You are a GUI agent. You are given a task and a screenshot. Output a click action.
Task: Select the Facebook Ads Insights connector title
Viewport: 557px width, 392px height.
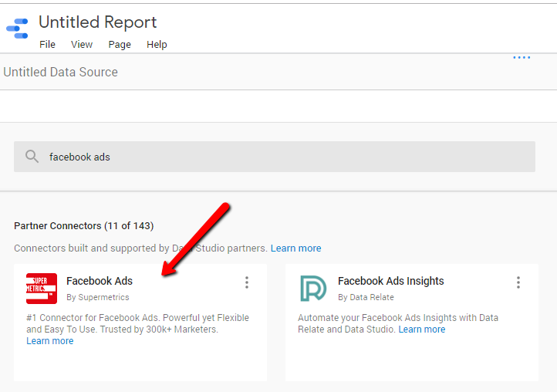tap(390, 282)
